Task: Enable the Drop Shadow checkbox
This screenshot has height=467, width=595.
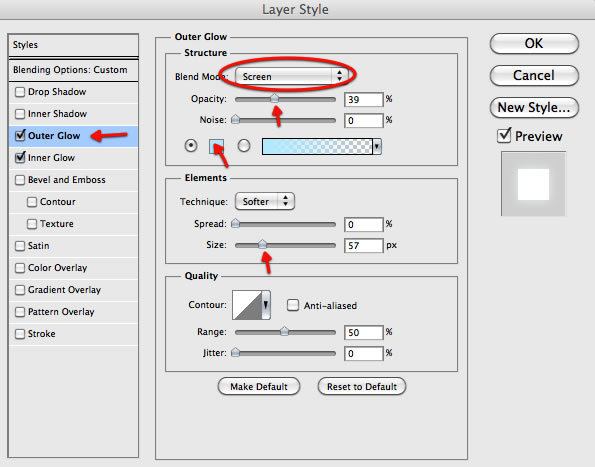Action: click(x=20, y=92)
